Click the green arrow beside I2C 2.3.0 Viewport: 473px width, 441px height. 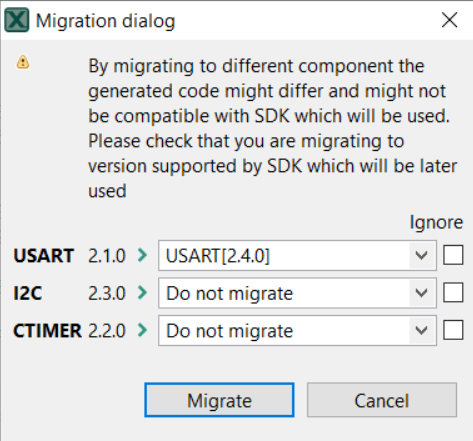coord(142,293)
